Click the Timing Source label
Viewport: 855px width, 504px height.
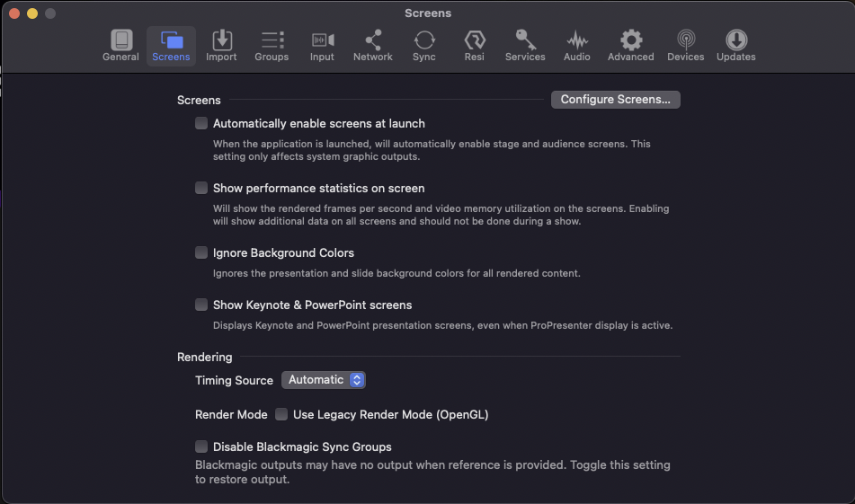234,380
